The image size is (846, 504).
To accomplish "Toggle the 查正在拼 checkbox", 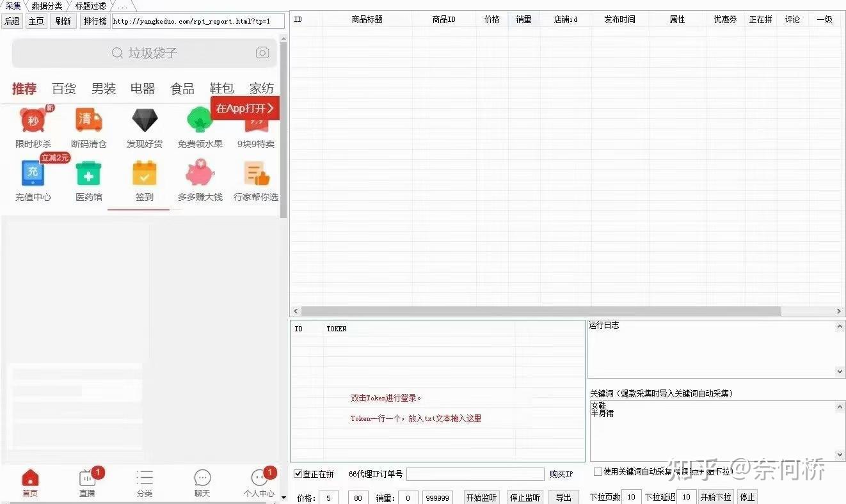I will pyautogui.click(x=298, y=474).
